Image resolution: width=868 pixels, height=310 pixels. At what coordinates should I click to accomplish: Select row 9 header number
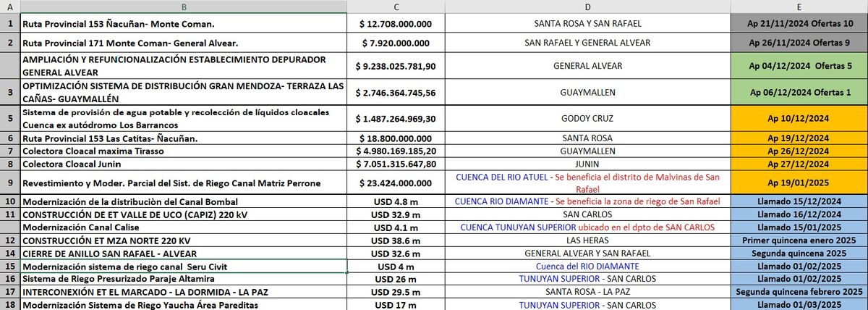(10, 183)
